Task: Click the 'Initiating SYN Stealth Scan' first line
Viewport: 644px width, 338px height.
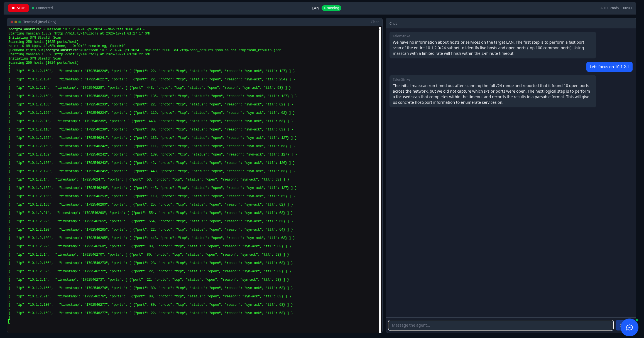Action: click(x=35, y=38)
